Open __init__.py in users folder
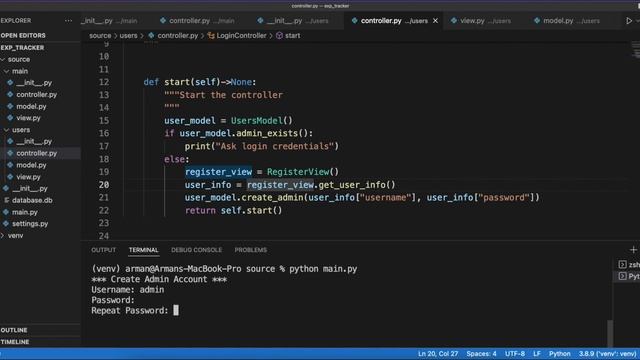Screen dimensions: 640x360 (x=34, y=141)
